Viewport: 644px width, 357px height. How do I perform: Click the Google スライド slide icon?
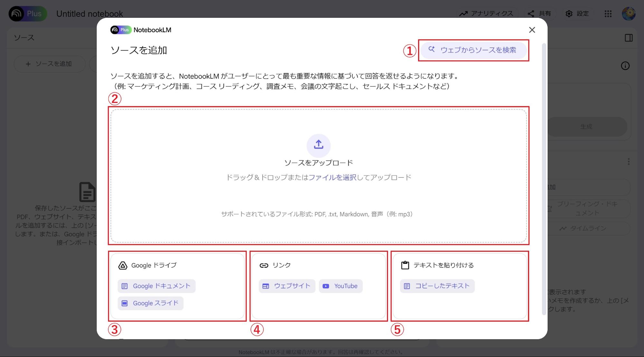tap(124, 303)
